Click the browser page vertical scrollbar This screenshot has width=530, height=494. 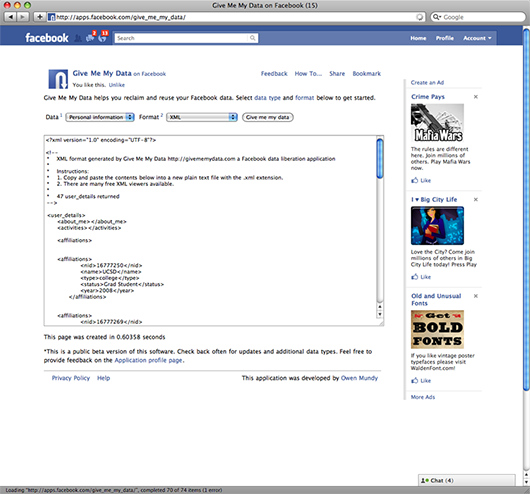526,210
